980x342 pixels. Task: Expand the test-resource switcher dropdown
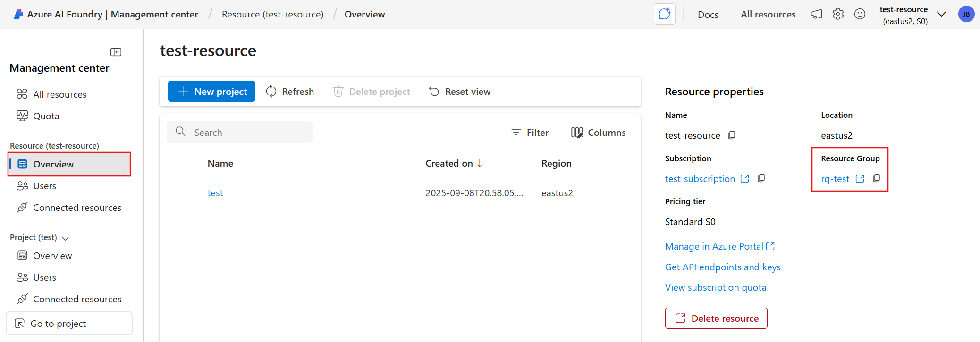pyautogui.click(x=941, y=14)
